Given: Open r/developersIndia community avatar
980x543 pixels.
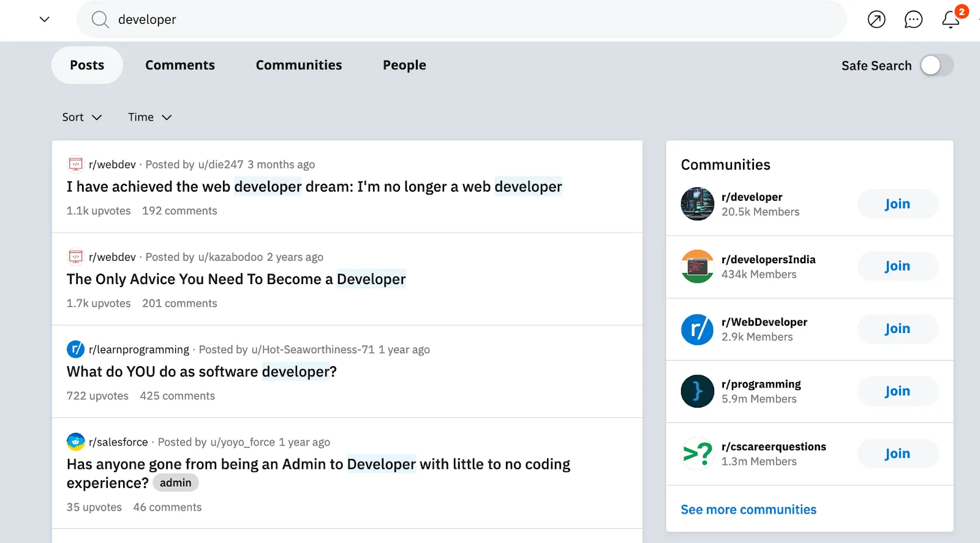Looking at the screenshot, I should point(697,266).
